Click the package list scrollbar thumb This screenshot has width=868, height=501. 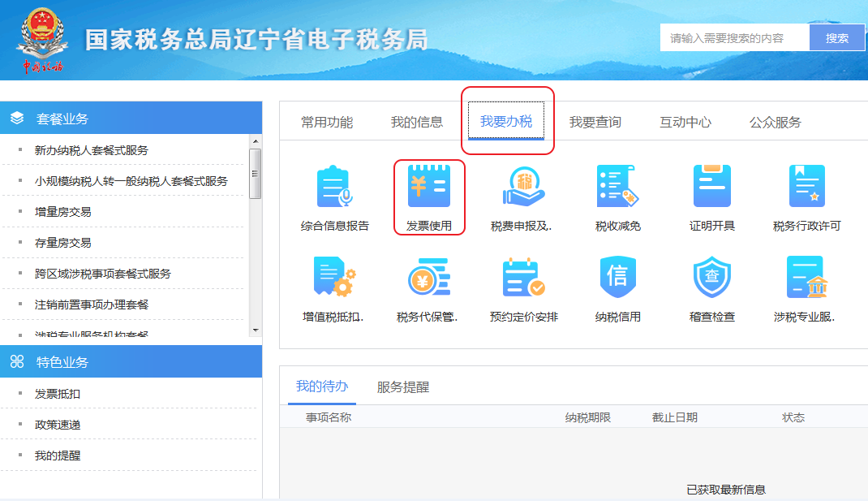tap(256, 174)
